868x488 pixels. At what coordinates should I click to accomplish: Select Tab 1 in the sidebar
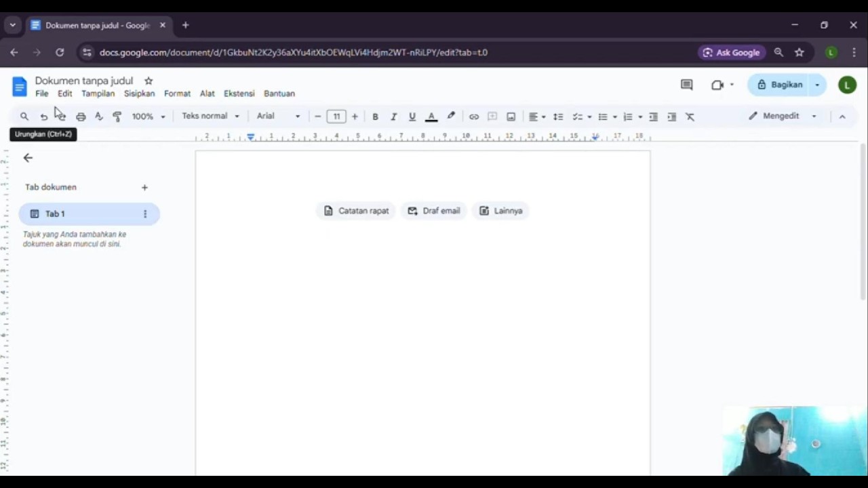click(x=89, y=213)
